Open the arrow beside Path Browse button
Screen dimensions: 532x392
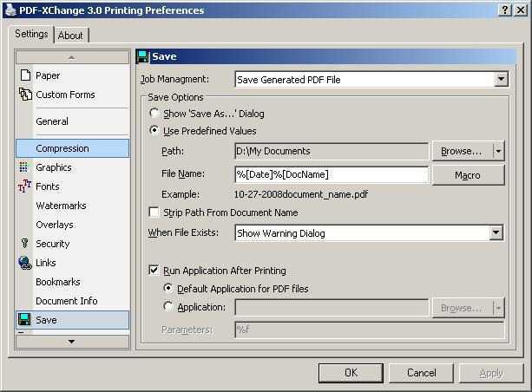[498, 151]
